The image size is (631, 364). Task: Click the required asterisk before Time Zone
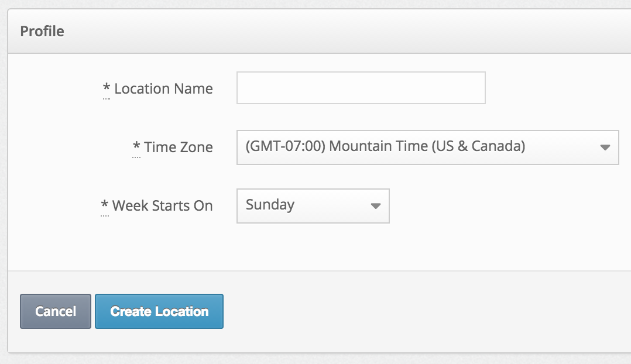point(136,147)
